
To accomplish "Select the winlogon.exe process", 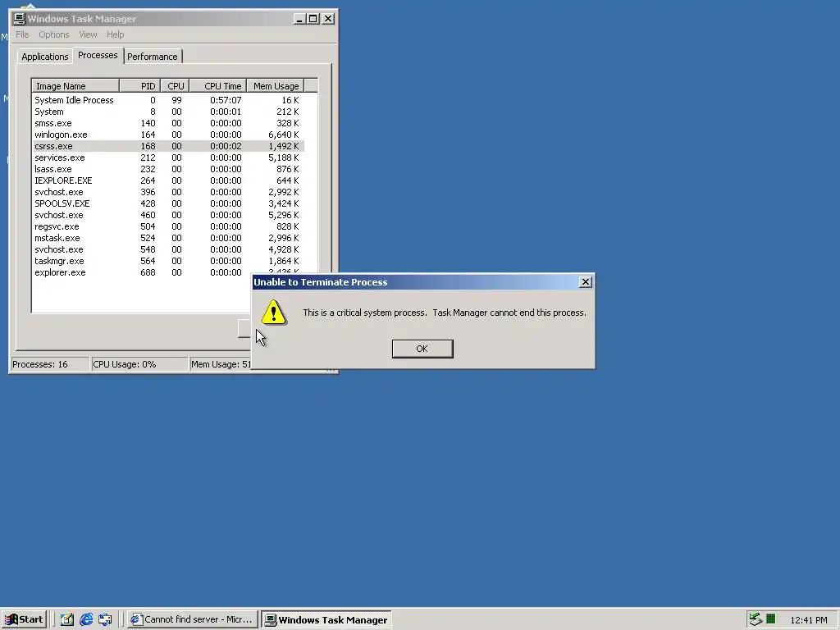I will pos(167,135).
